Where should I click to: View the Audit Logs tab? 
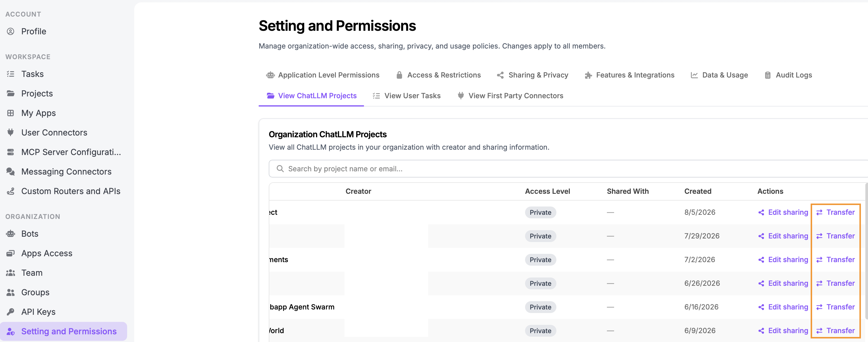coord(788,75)
